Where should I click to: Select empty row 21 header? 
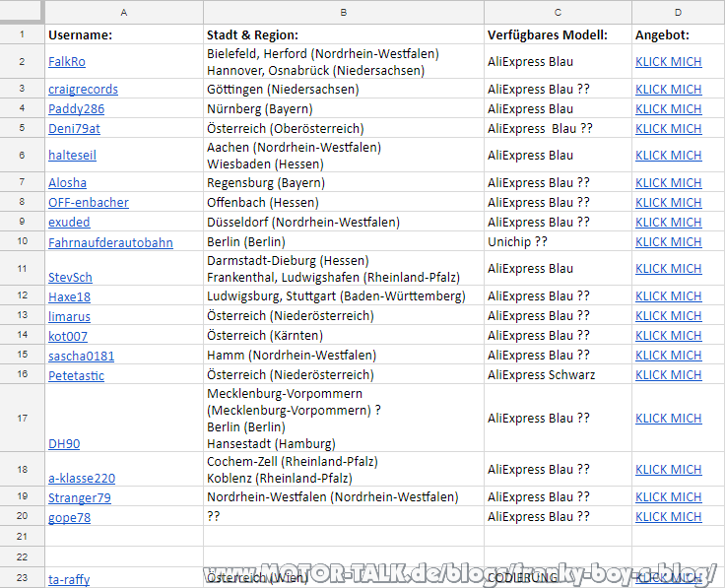(x=23, y=536)
